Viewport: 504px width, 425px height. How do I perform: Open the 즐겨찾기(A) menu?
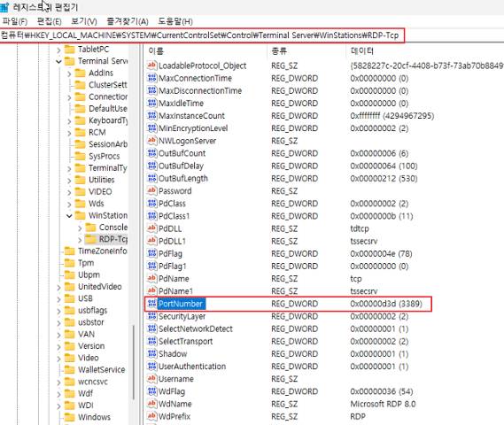[x=128, y=21]
